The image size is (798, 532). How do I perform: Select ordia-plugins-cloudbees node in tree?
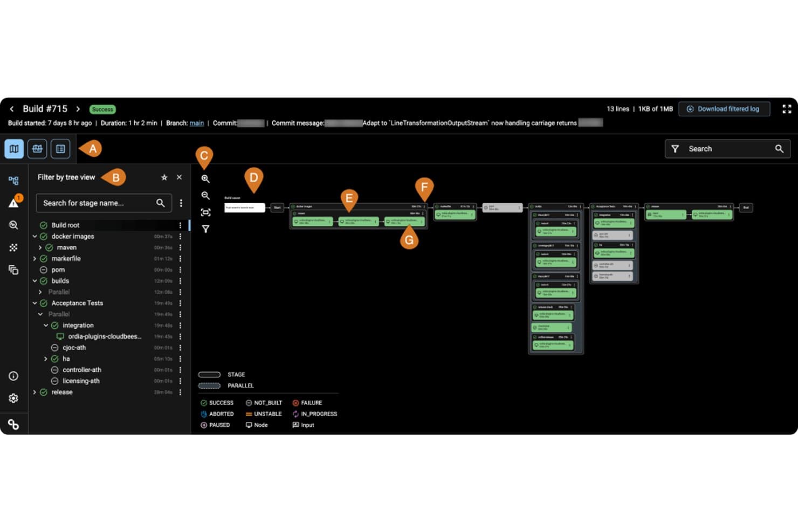point(105,337)
